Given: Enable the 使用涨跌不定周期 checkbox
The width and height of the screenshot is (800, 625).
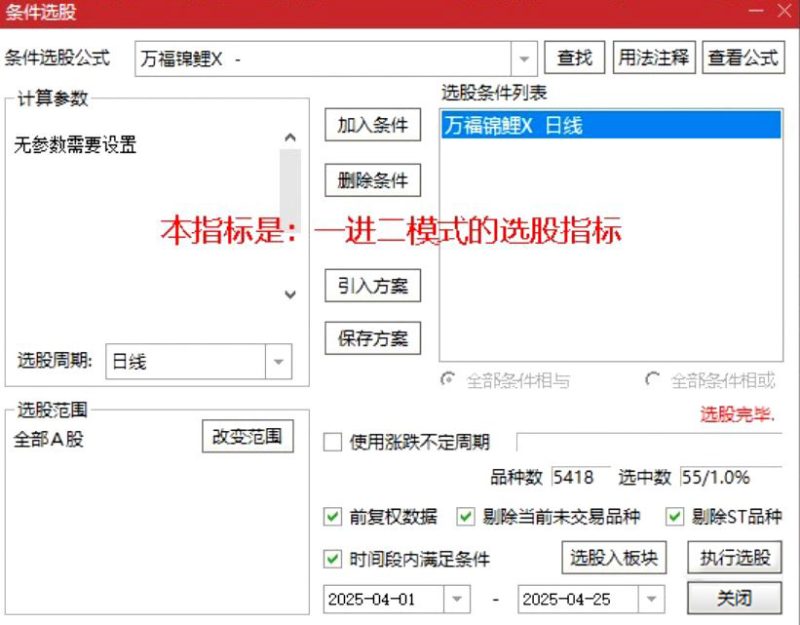Looking at the screenshot, I should [x=333, y=441].
